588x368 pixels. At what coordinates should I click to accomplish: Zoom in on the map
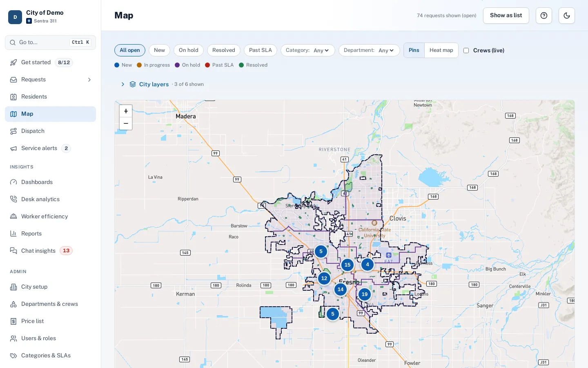click(126, 111)
